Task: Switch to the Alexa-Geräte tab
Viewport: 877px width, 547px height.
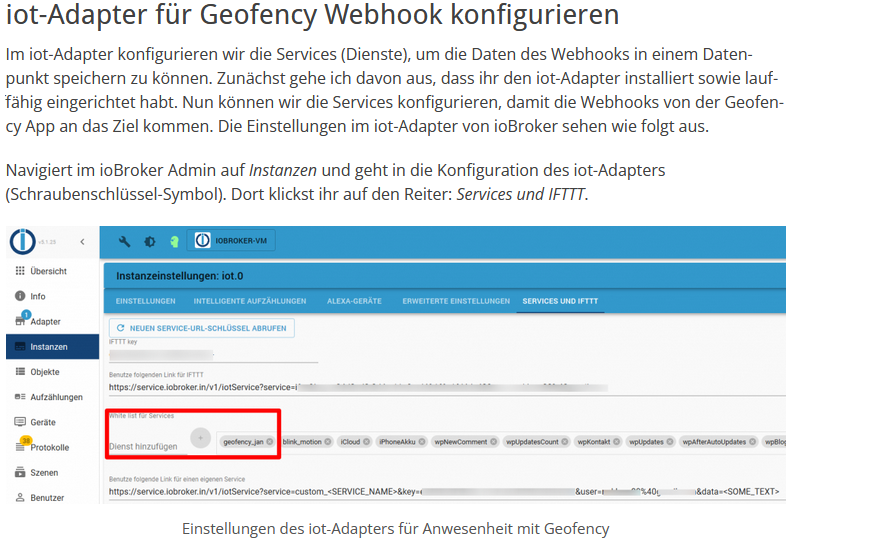Action: coord(354,301)
